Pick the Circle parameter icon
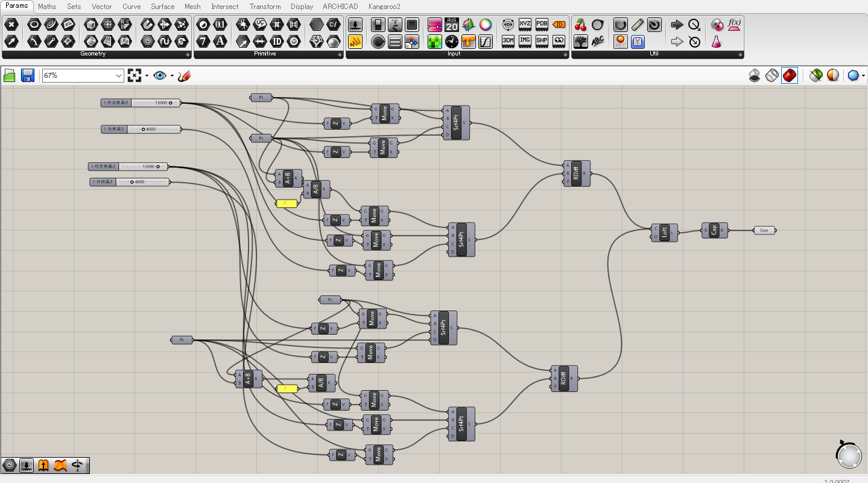This screenshot has width=868, height=483. [34, 25]
